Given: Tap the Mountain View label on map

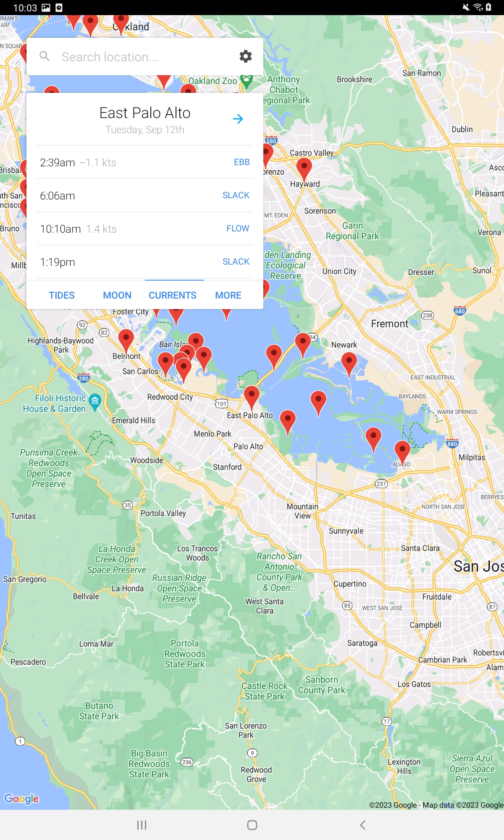Looking at the screenshot, I should tap(302, 511).
